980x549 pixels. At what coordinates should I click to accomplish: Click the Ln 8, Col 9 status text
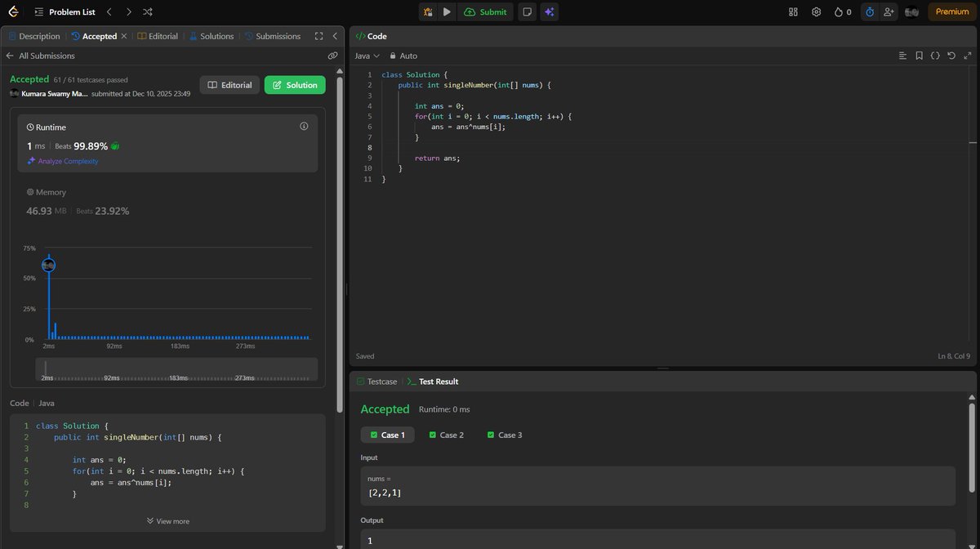tap(954, 356)
